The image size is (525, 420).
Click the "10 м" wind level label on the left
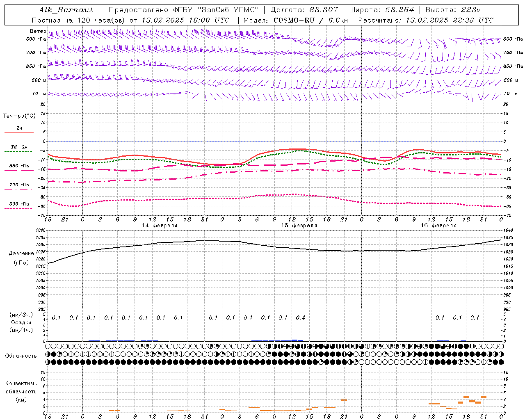point(39,94)
